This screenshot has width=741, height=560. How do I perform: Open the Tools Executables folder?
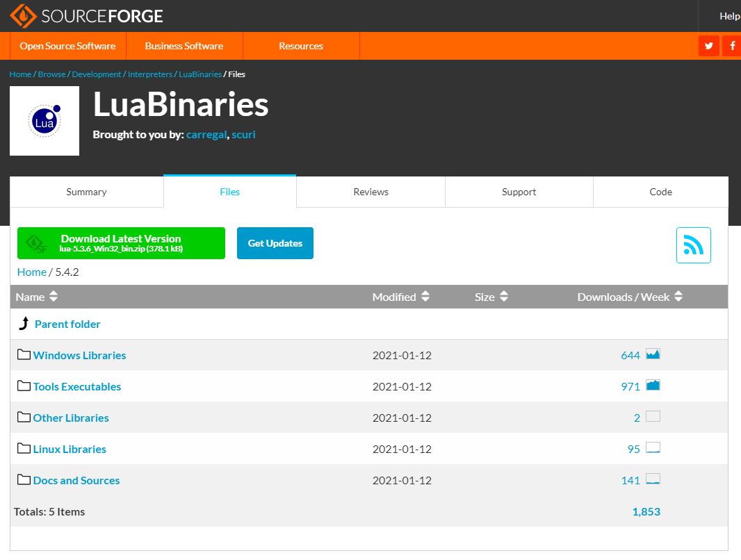point(77,386)
